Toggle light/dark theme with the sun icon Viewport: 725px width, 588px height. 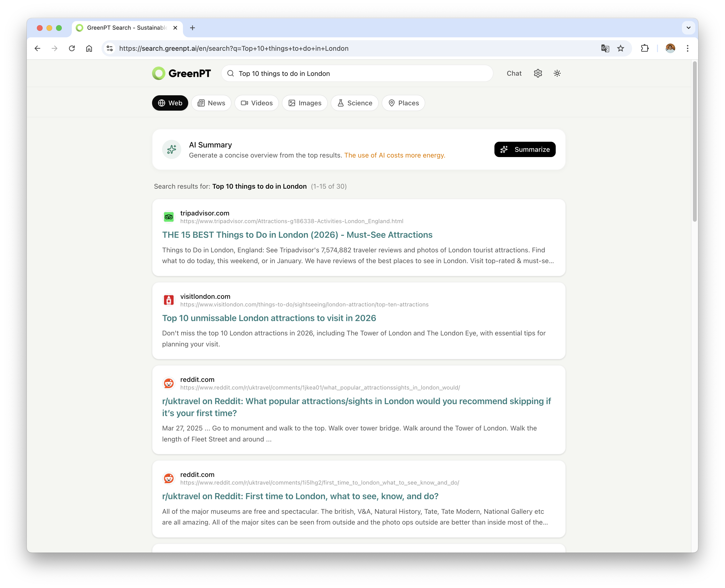coord(557,73)
